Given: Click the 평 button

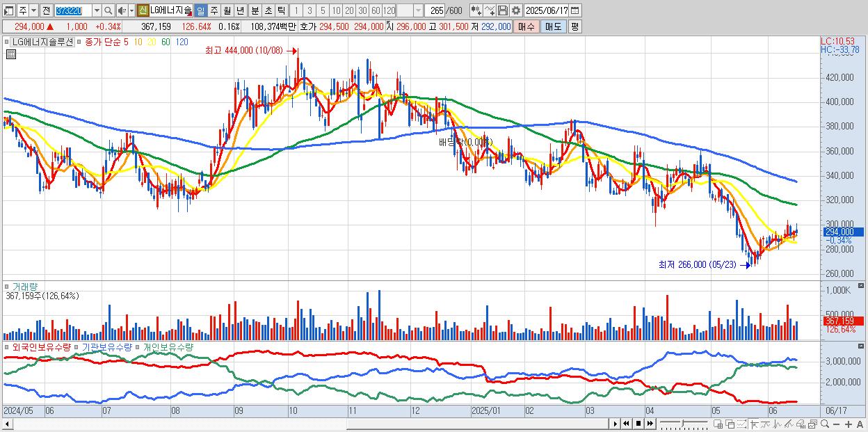Looking at the screenshot, I should point(574,26).
